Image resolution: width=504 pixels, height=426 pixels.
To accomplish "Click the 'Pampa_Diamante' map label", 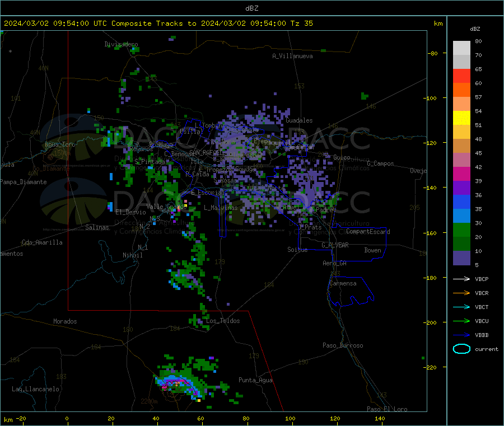I will pyautogui.click(x=24, y=182).
